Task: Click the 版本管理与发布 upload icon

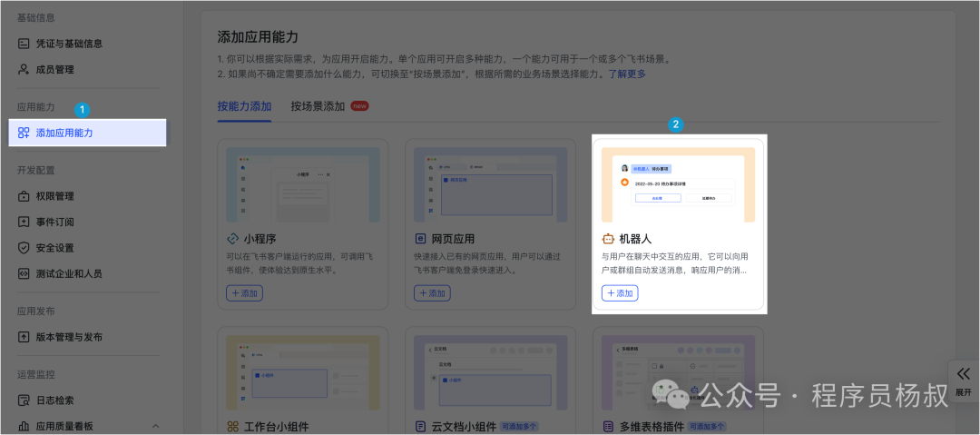Action: [24, 337]
